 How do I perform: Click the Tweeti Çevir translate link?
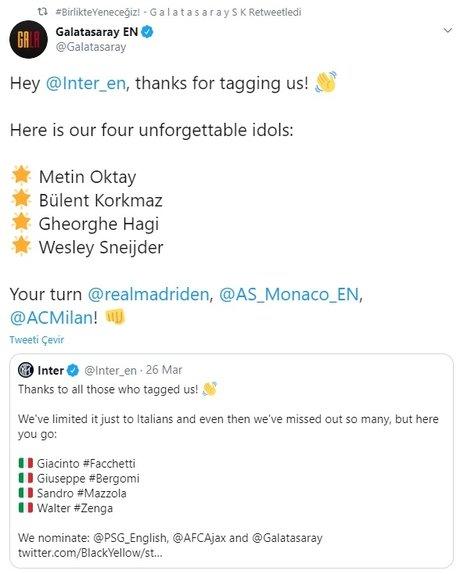[x=37, y=340]
